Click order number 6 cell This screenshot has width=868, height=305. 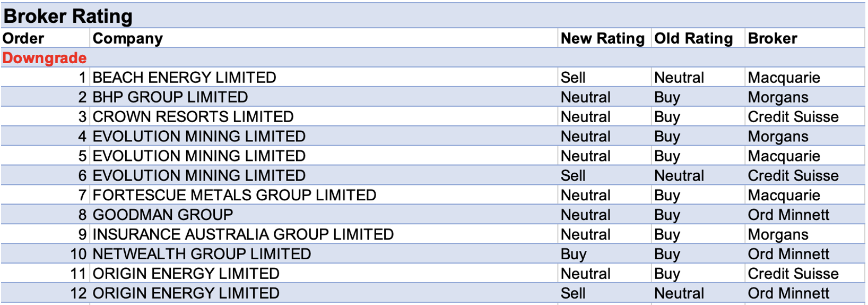pyautogui.click(x=82, y=176)
